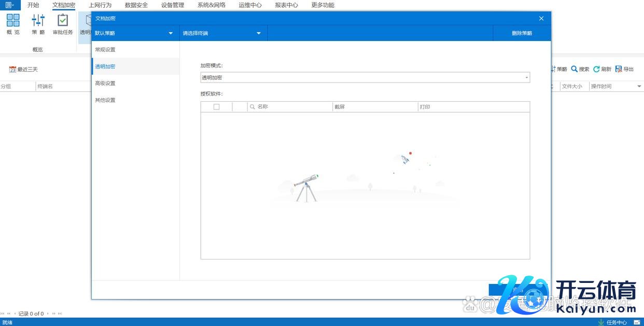Image resolution: width=644 pixels, height=326 pixels.
Task: Open the 策略 sliders icon in ribbon
Action: (x=38, y=21)
